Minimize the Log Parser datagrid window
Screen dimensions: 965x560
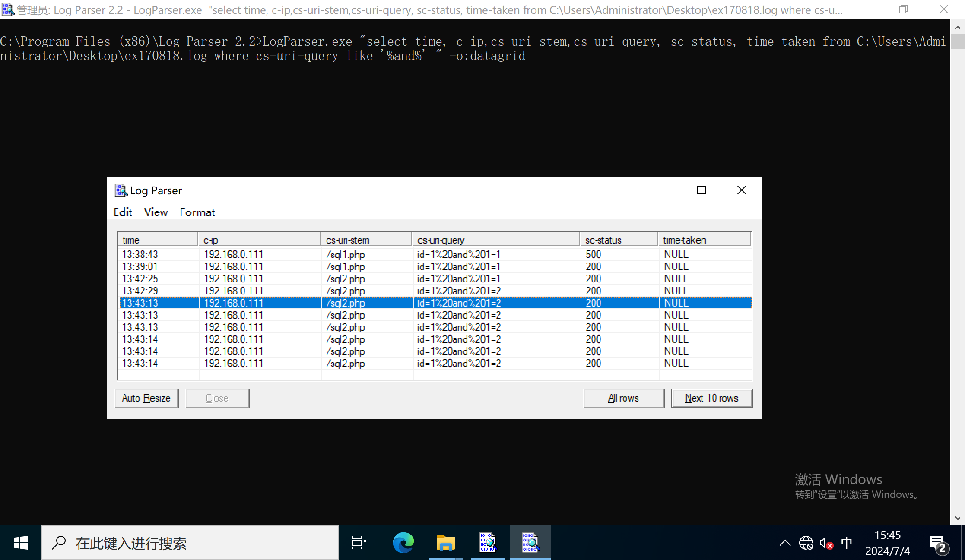tap(662, 190)
